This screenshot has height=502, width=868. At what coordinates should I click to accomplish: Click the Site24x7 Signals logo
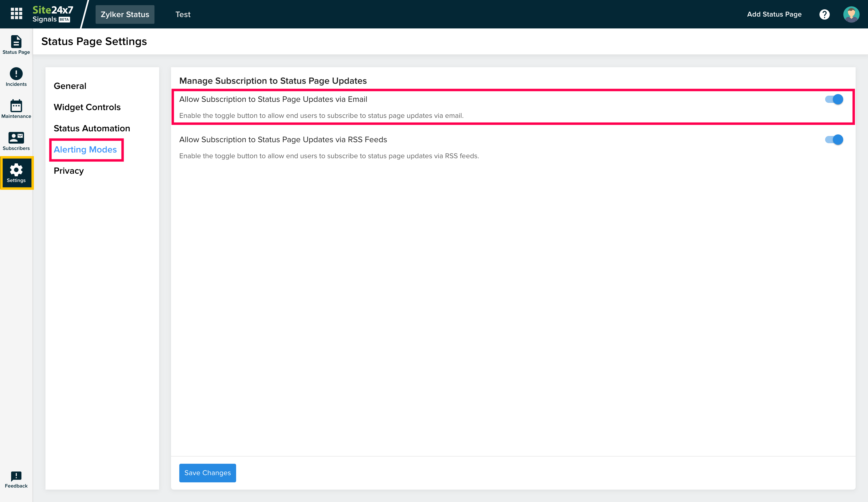[x=52, y=14]
